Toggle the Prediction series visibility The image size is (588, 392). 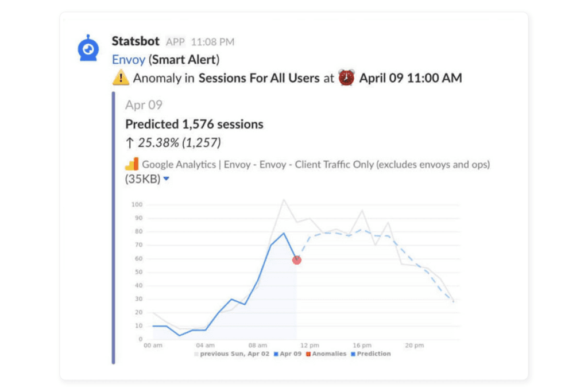click(373, 354)
